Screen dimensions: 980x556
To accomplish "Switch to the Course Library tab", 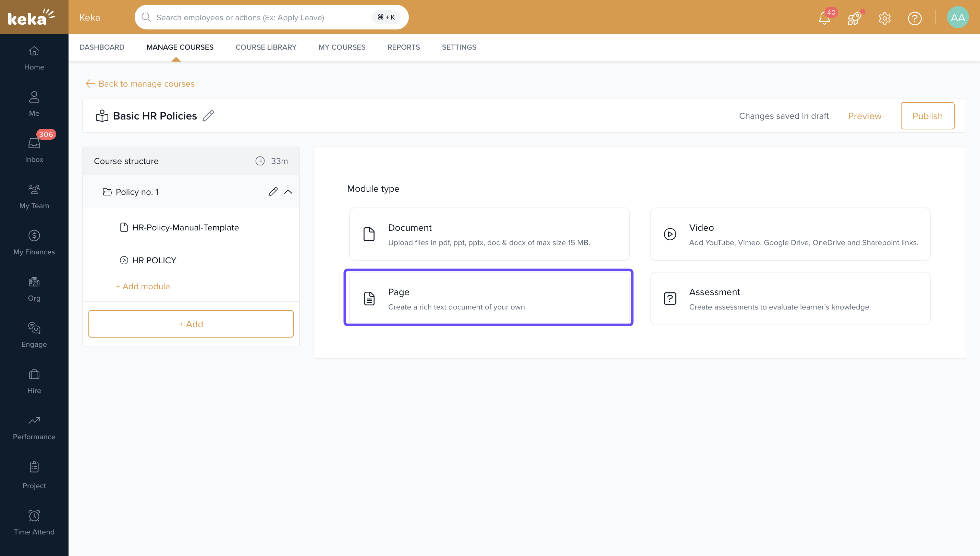I will click(x=266, y=47).
